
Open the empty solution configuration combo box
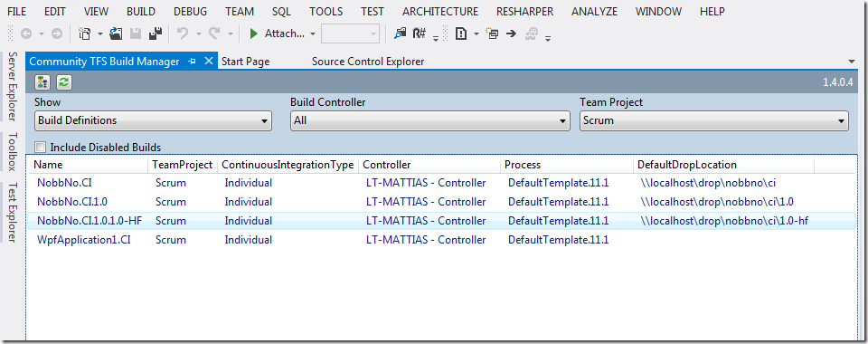pyautogui.click(x=351, y=33)
